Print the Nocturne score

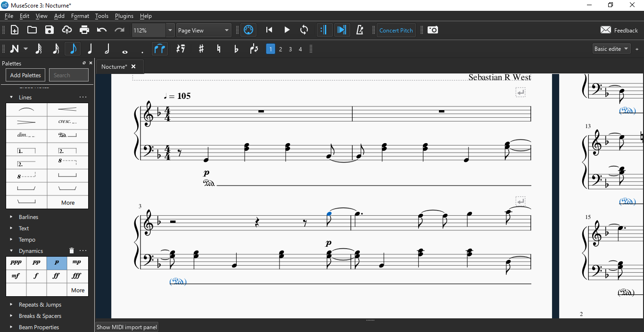click(x=84, y=30)
